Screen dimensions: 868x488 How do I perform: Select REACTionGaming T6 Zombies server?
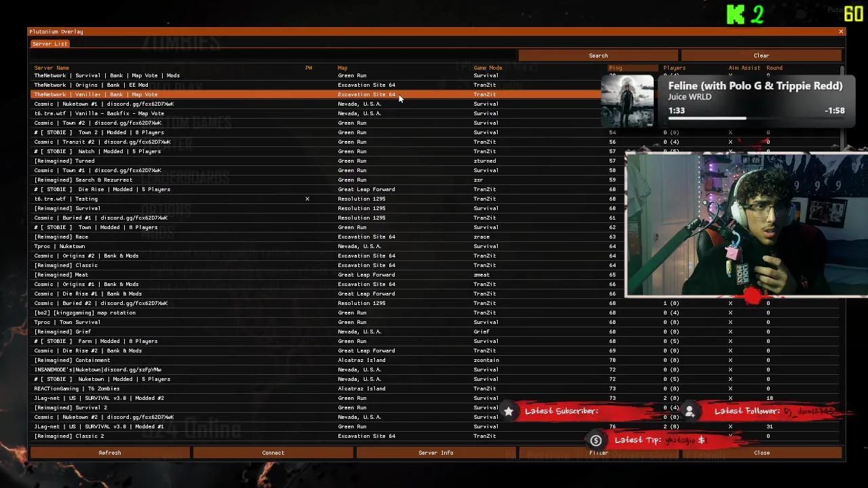pyautogui.click(x=435, y=388)
